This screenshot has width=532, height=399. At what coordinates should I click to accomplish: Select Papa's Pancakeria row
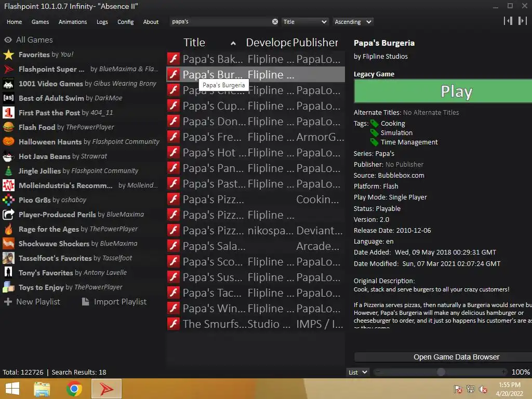pos(256,168)
